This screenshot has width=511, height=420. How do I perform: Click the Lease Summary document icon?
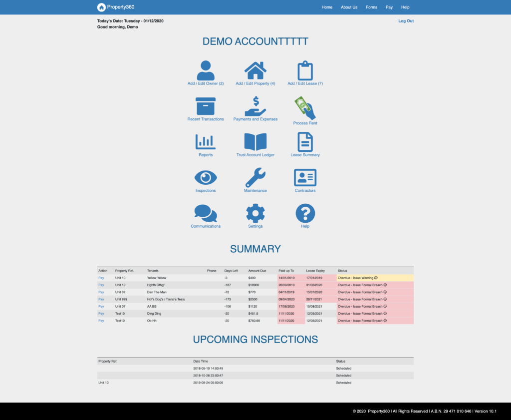click(305, 142)
